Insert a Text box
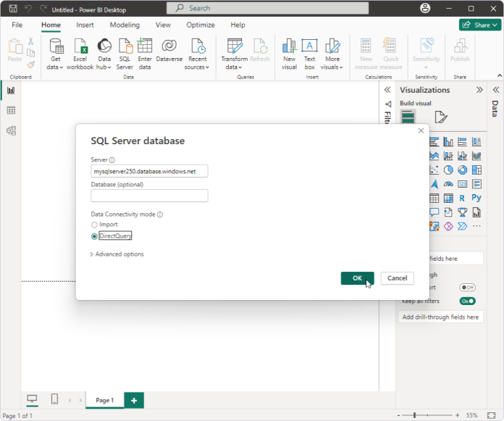Image resolution: width=504 pixels, height=421 pixels. coord(309,54)
